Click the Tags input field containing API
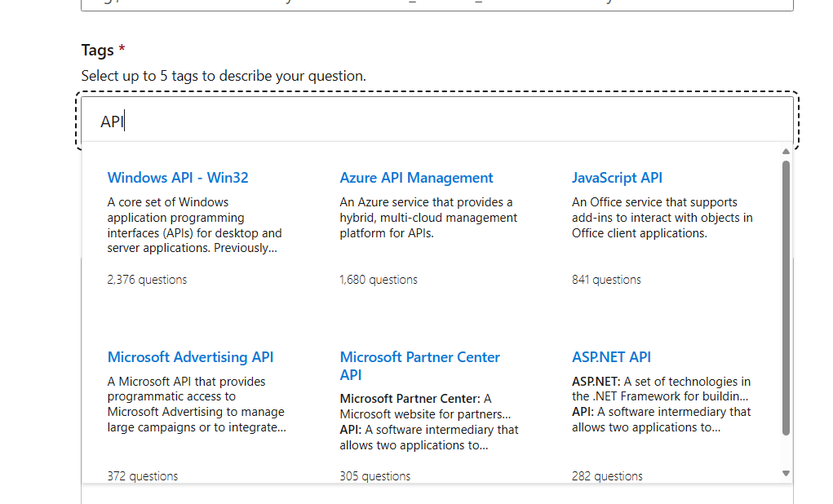833x504 pixels. tap(436, 121)
